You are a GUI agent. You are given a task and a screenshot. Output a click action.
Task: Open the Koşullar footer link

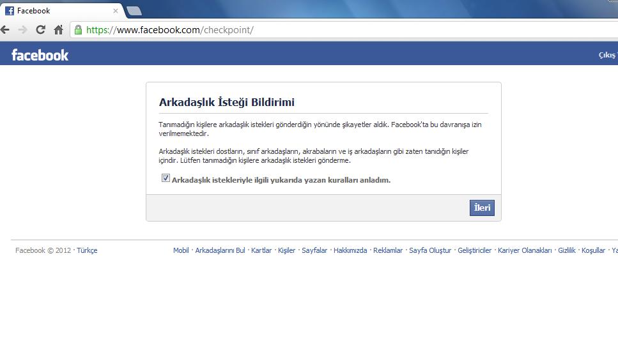click(593, 250)
